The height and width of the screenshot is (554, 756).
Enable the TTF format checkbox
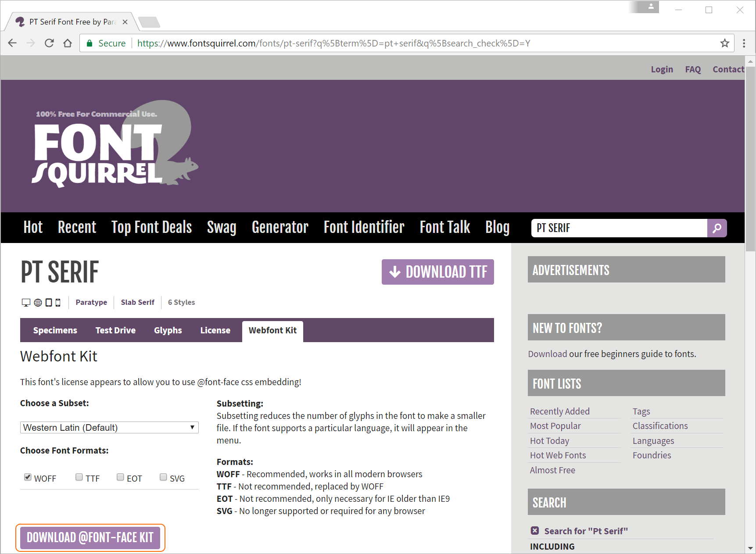point(79,477)
